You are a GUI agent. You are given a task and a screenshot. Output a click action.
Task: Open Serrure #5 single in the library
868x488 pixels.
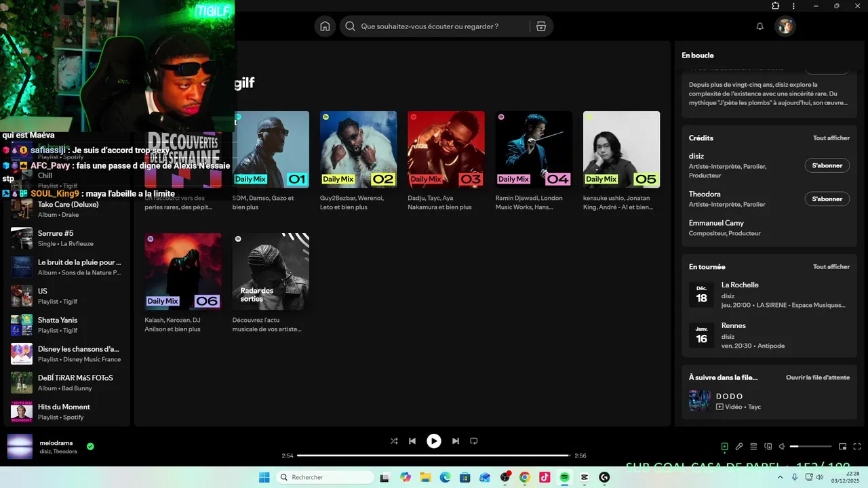(66, 238)
